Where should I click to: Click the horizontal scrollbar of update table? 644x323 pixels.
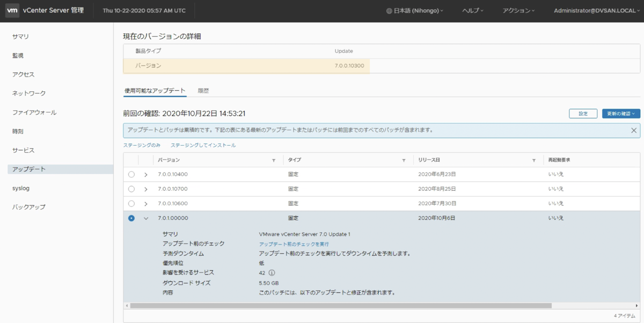(341, 305)
